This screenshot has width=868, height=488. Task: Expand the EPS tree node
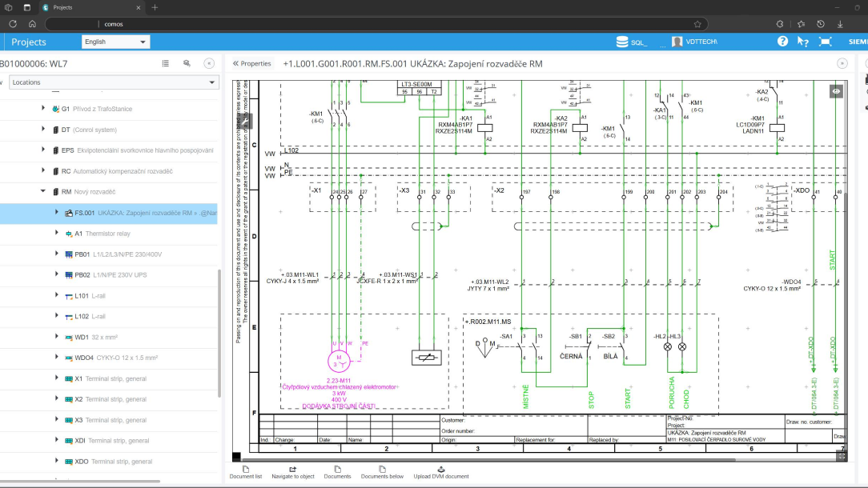pyautogui.click(x=43, y=150)
